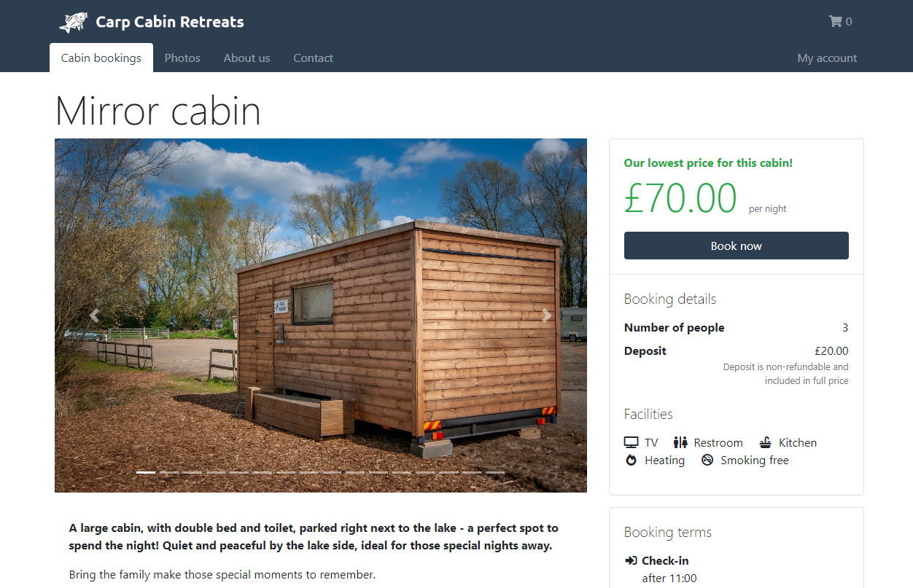The image size is (913, 588).
Task: Go to the Contact page
Action: [x=313, y=58]
